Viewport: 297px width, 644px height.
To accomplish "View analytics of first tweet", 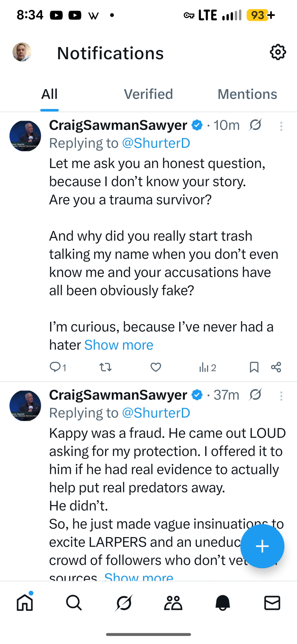I will coord(207,368).
